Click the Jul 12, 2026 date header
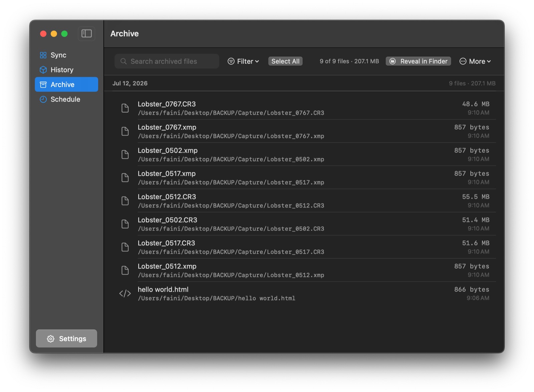534x392 pixels. [x=130, y=83]
